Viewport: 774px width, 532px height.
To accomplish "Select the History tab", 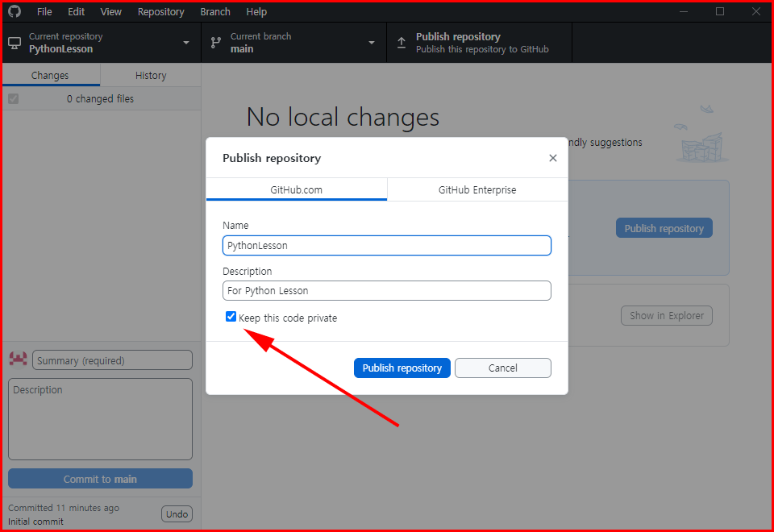I will (x=151, y=75).
